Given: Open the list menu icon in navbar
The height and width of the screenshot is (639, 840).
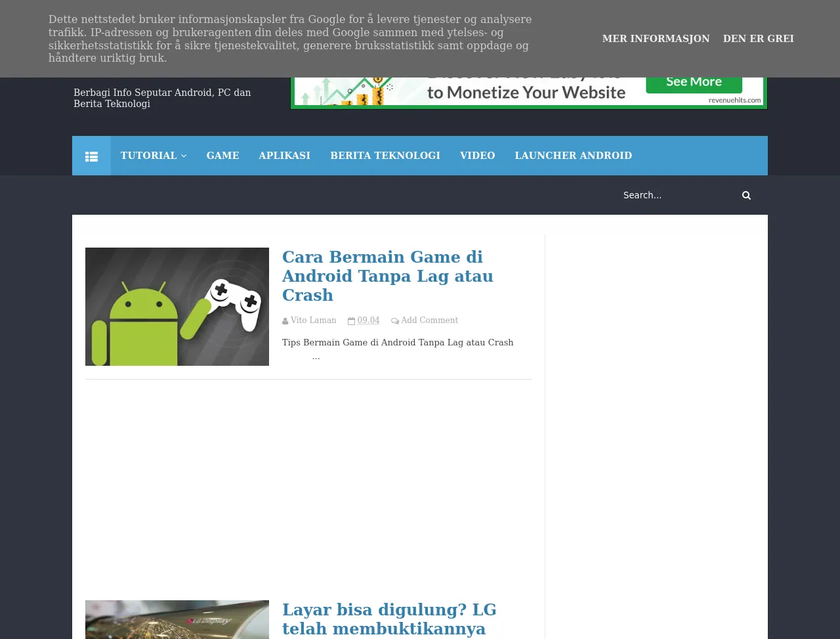Looking at the screenshot, I should (x=91, y=156).
